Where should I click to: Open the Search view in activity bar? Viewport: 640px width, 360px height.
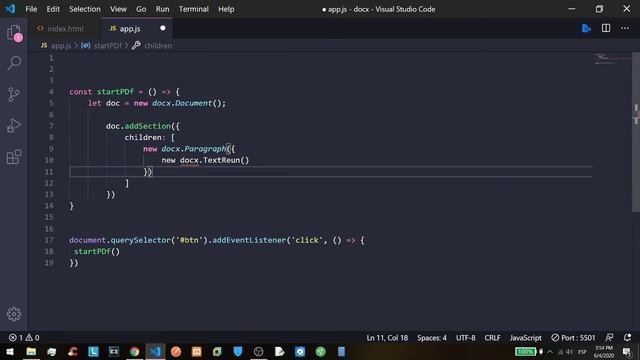click(14, 63)
